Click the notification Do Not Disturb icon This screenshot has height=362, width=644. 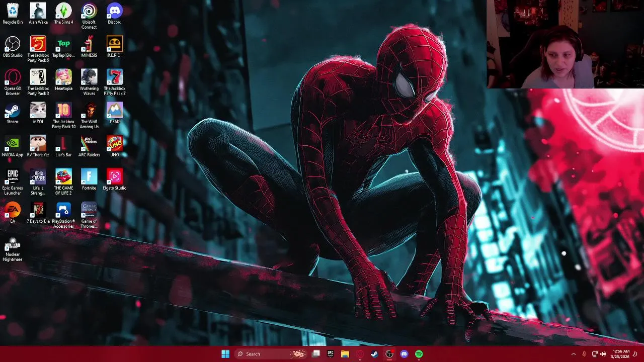tap(635, 354)
